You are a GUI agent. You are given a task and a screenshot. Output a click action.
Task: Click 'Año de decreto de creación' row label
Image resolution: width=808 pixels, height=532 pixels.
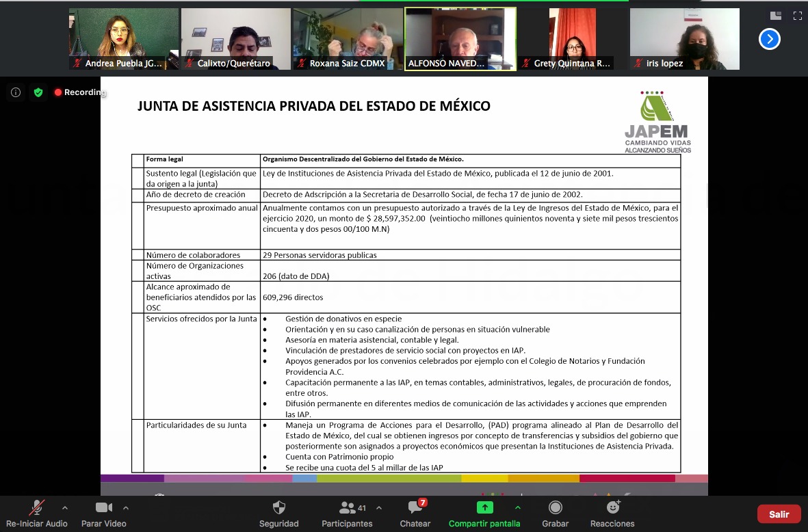[196, 195]
